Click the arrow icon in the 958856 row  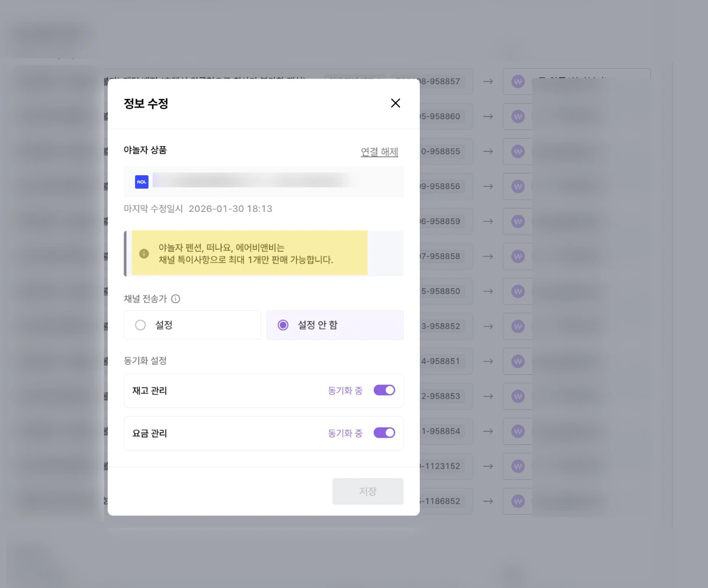tap(488, 186)
